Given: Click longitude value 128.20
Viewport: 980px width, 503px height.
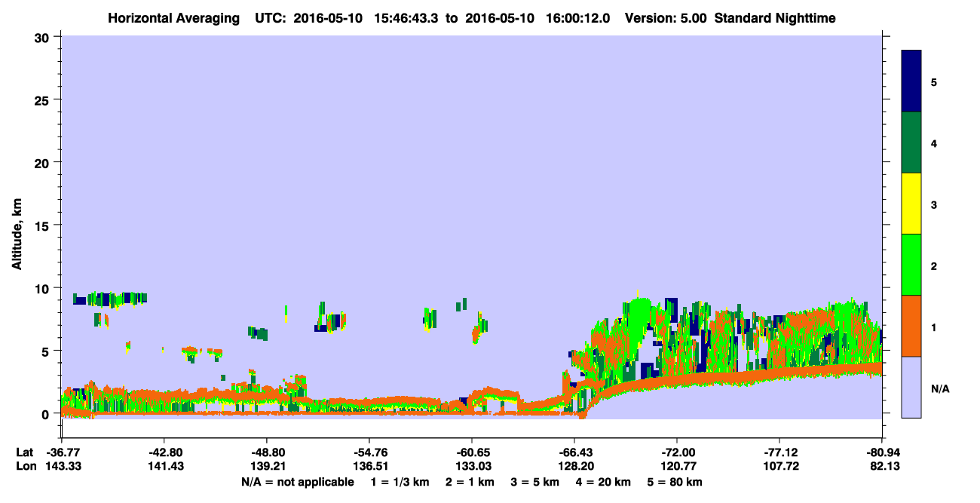Looking at the screenshot, I should 574,466.
